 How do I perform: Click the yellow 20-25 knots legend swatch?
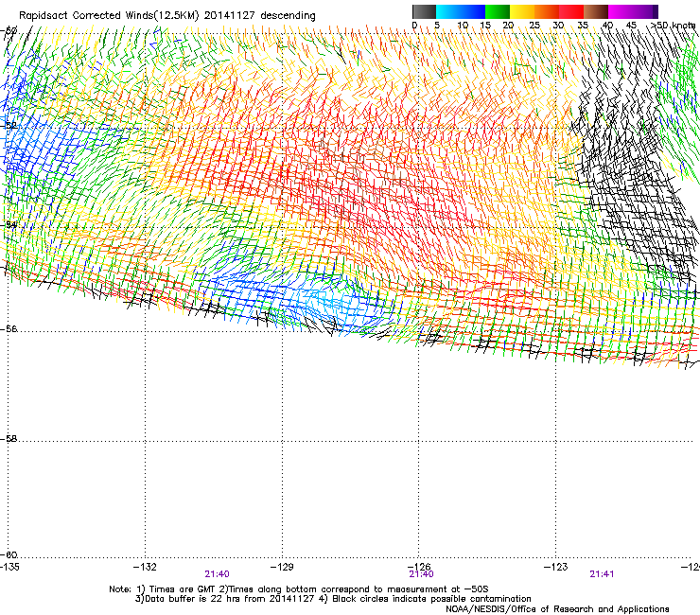[x=522, y=11]
